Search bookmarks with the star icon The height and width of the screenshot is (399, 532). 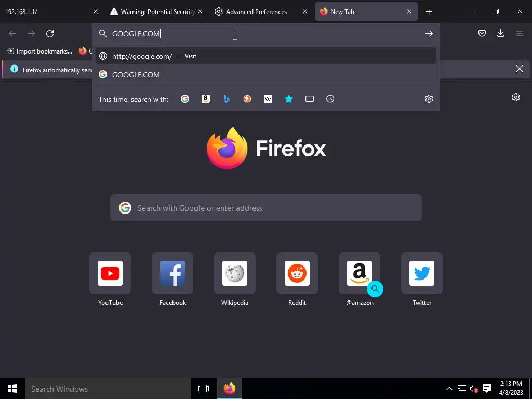coord(289,99)
